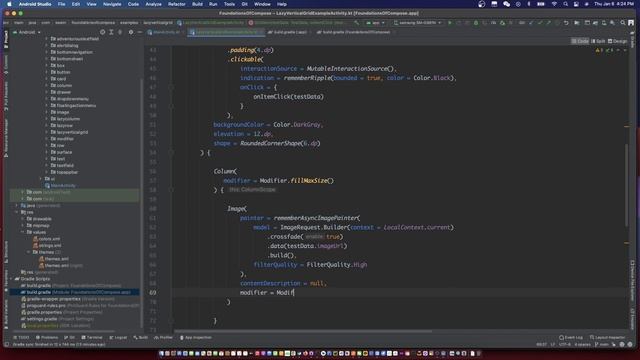Open the Logcat tool window
640x360 pixels.
(x=118, y=338)
